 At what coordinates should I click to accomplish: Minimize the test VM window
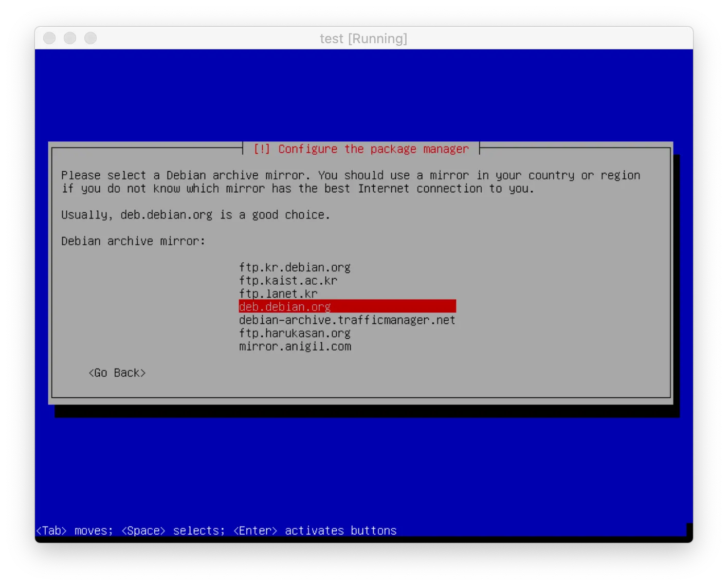click(x=70, y=38)
